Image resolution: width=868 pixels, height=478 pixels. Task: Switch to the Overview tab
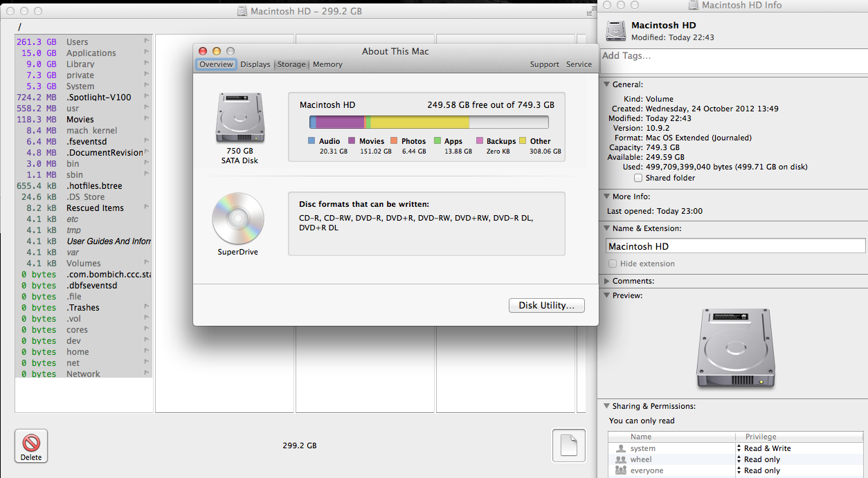(x=216, y=64)
